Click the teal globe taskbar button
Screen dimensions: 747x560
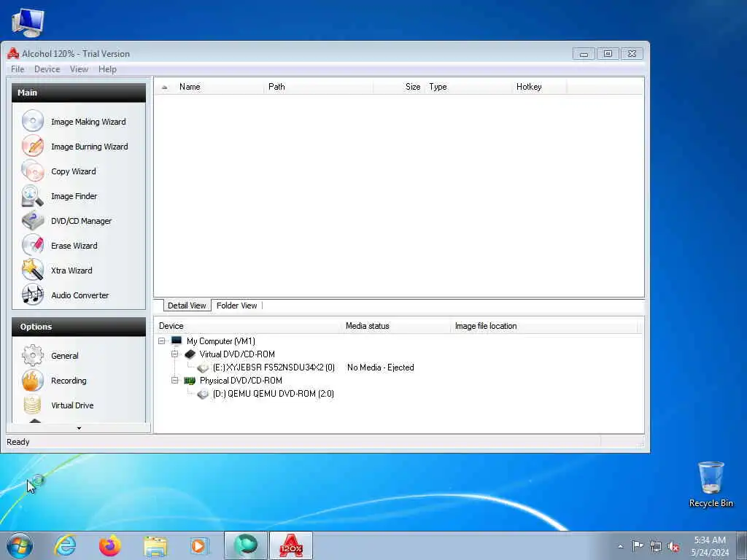click(x=246, y=545)
